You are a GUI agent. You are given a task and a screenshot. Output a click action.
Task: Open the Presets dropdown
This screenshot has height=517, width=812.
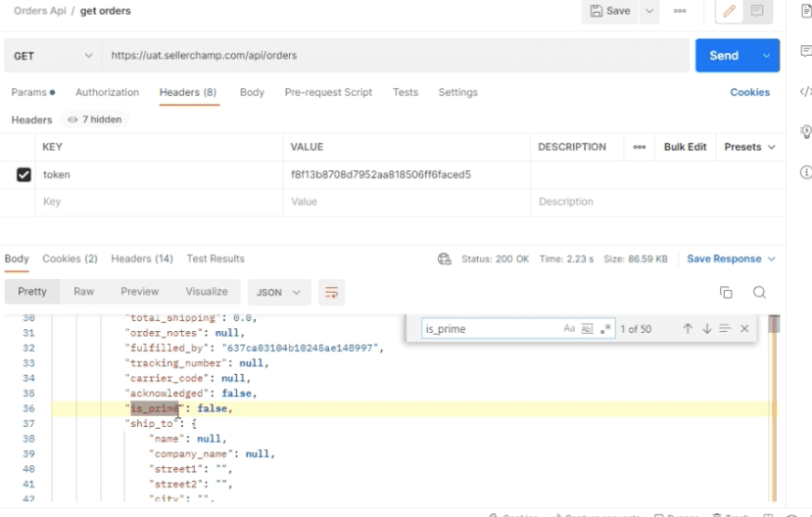point(749,147)
